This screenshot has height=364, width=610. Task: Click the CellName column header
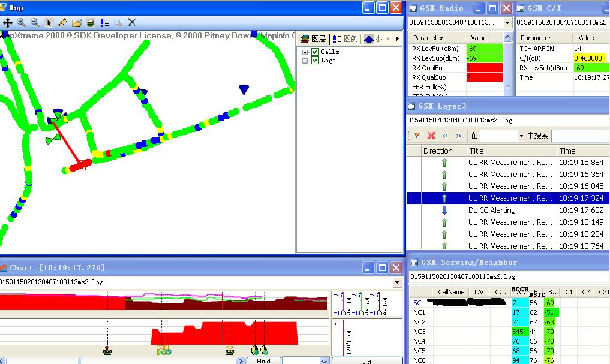coord(451,292)
